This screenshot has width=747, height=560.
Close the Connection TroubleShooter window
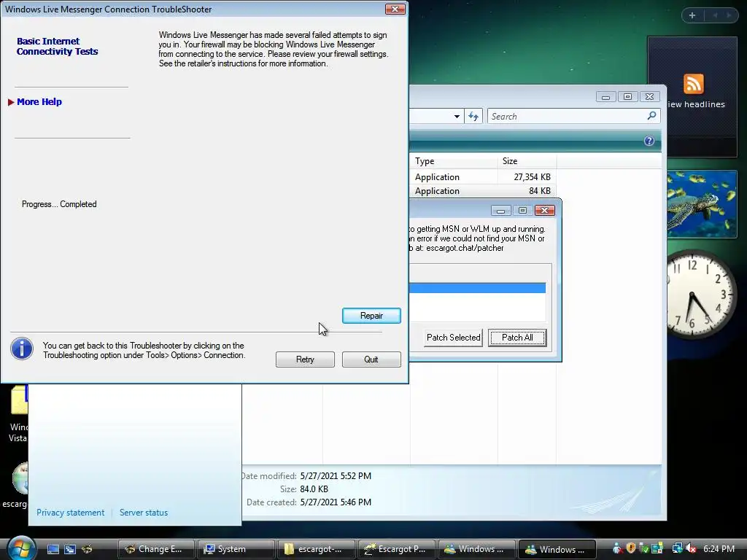pos(395,9)
